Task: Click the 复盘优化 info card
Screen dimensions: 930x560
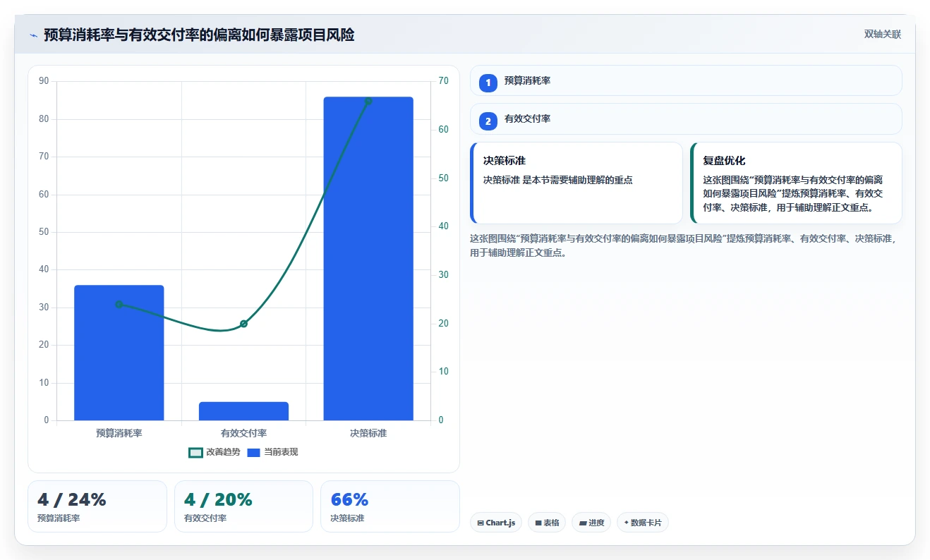Action: click(796, 183)
